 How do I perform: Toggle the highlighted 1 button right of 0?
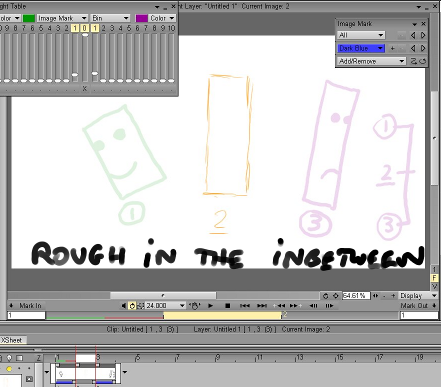[95, 28]
